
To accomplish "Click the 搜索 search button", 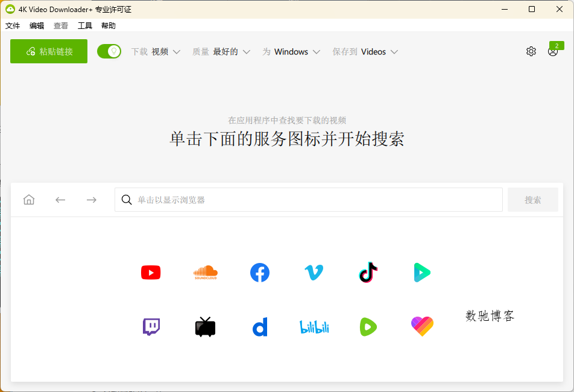I will 532,200.
